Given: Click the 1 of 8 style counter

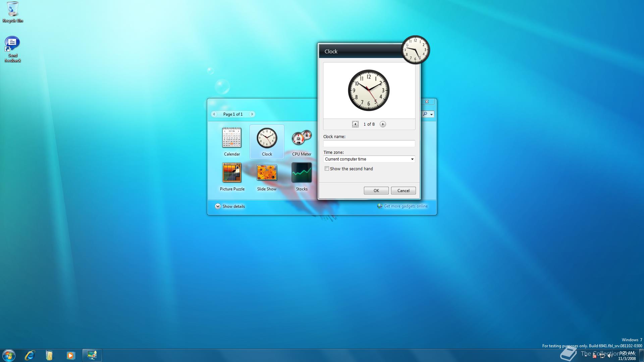Looking at the screenshot, I should point(369,124).
